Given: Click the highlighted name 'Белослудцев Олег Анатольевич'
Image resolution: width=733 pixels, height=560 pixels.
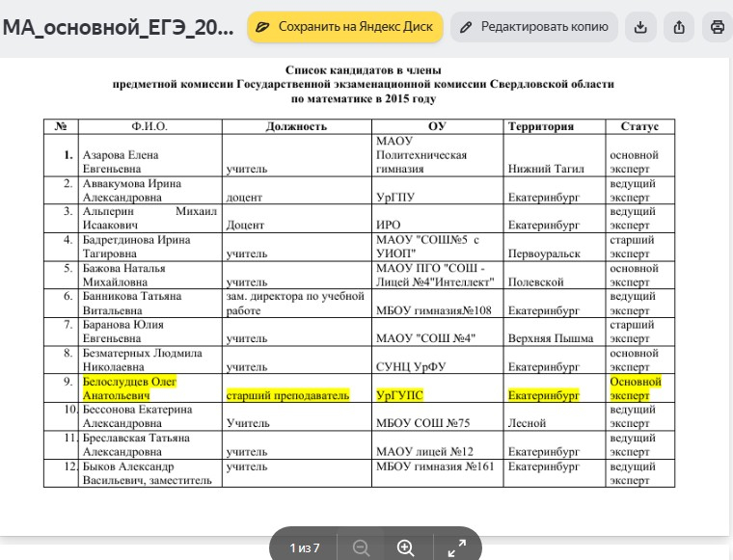Looking at the screenshot, I should [129, 388].
